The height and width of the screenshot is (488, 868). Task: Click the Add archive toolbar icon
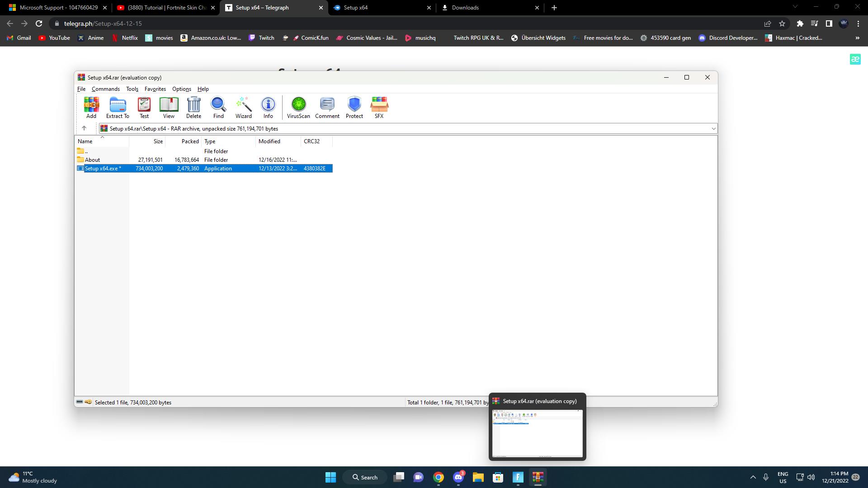[91, 107]
